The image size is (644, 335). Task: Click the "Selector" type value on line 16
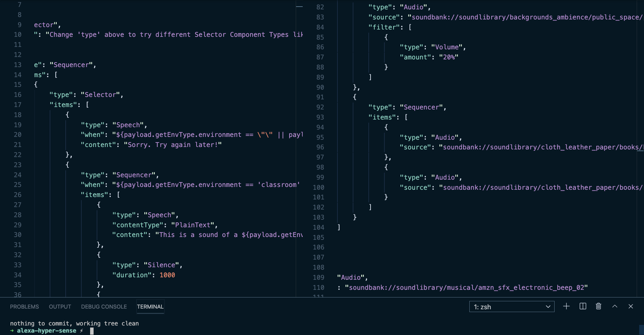coord(101,95)
